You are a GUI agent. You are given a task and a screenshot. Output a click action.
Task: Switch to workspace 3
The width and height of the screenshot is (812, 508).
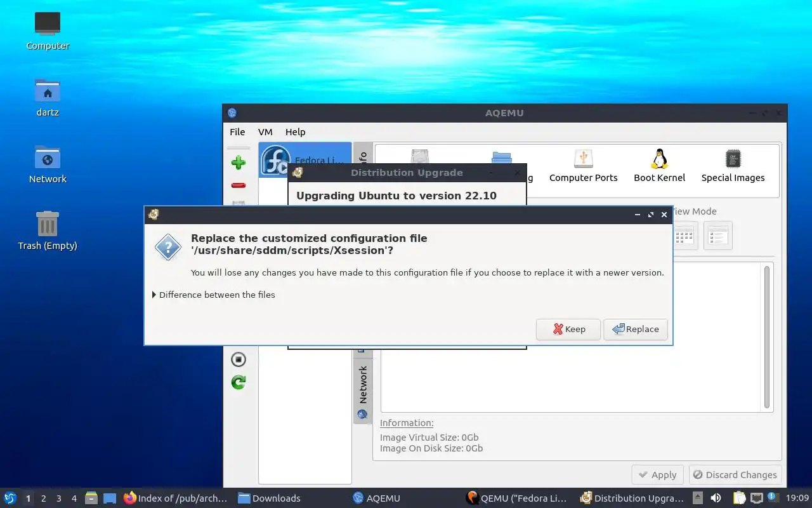coord(58,498)
